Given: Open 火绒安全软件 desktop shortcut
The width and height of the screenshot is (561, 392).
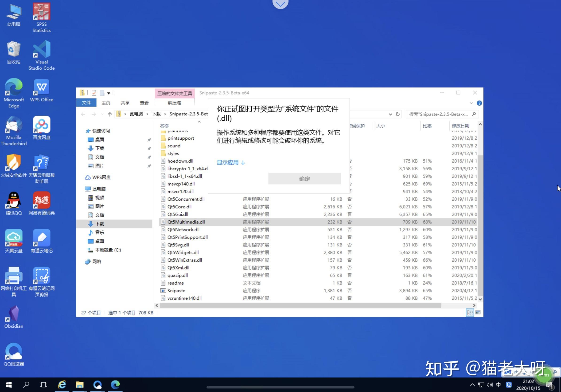Looking at the screenshot, I should pos(14,166).
